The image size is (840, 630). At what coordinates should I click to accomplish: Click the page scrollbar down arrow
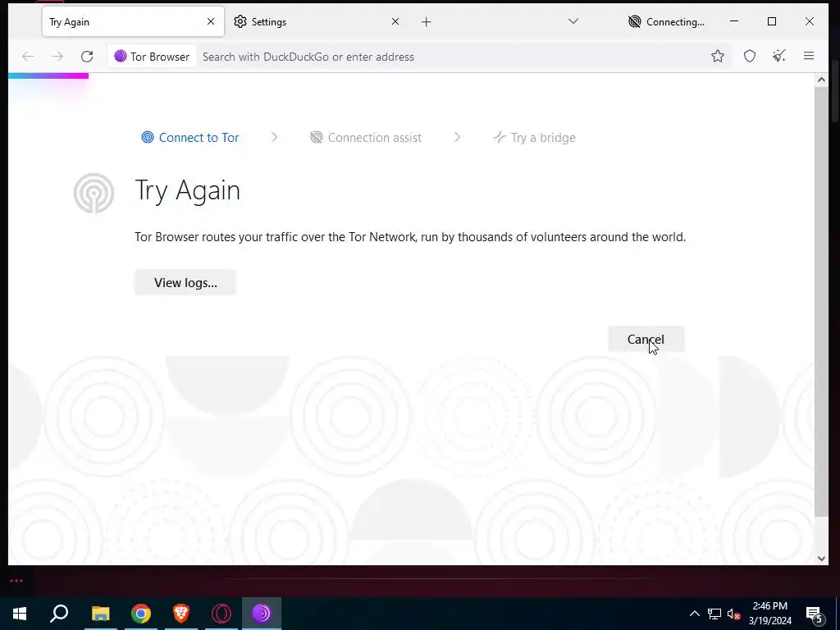[x=820, y=558]
